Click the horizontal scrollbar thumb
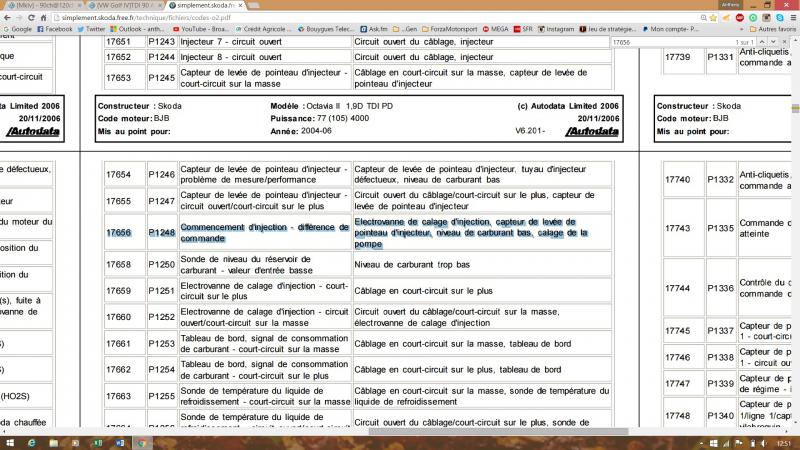Viewport: 800px width, 450px height. (498, 432)
